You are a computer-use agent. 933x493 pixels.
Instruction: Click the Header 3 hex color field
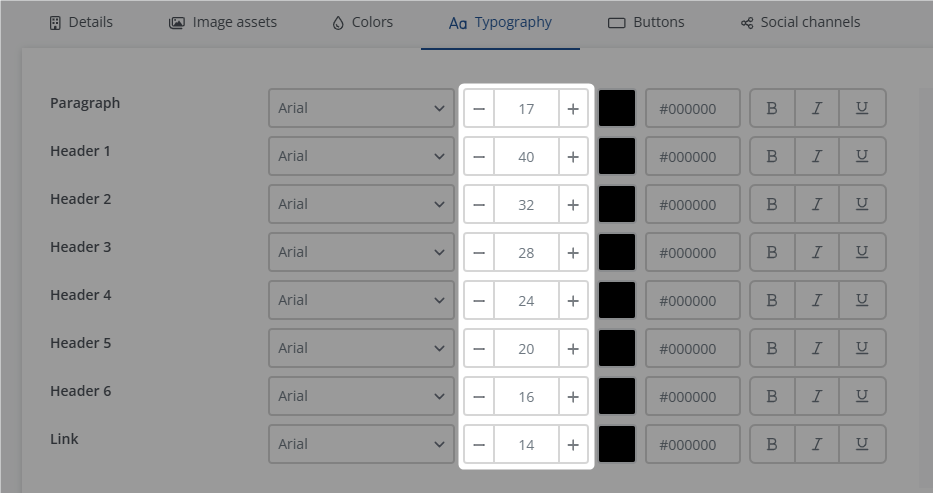[x=693, y=252]
